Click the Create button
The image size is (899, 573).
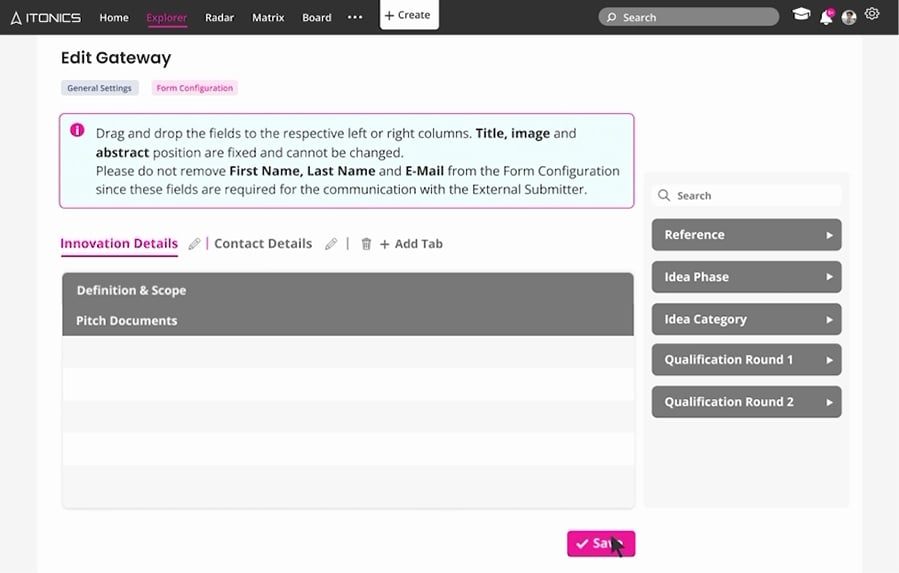point(408,15)
